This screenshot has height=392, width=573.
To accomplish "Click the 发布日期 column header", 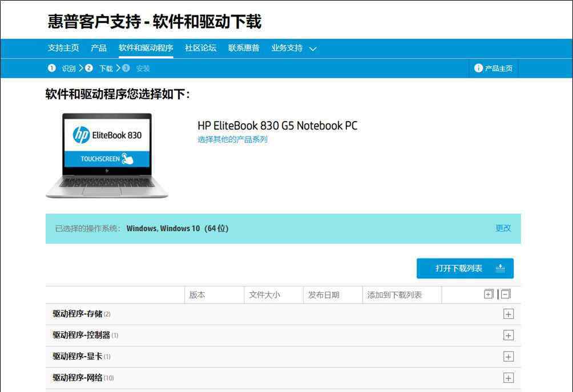I will point(324,295).
